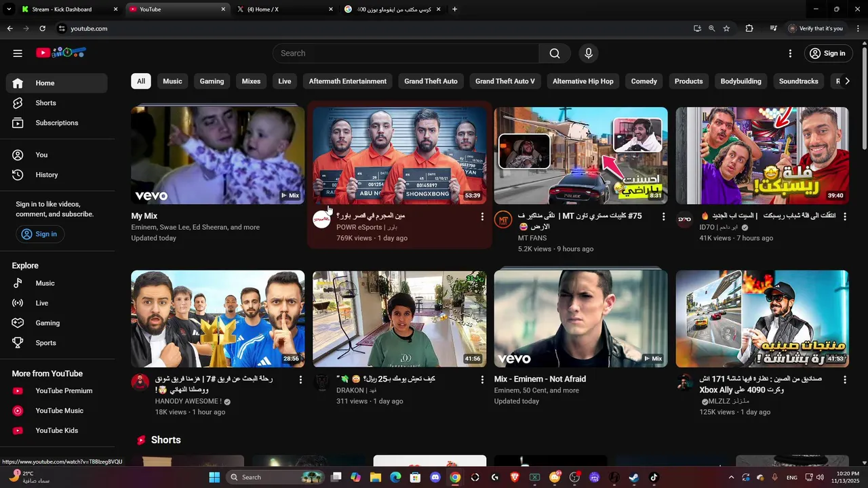Click the YouTube logo
868x488 pixels.
[x=61, y=52]
